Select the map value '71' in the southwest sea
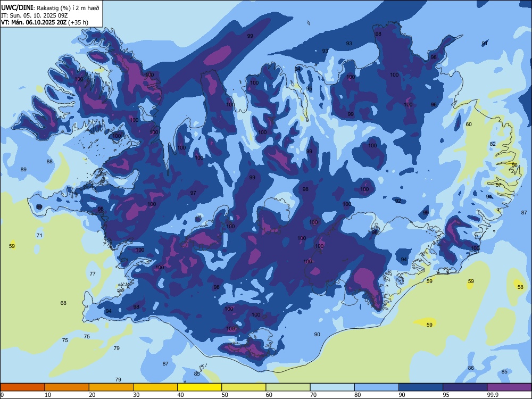The height and width of the screenshot is (399, 532). 39,235
